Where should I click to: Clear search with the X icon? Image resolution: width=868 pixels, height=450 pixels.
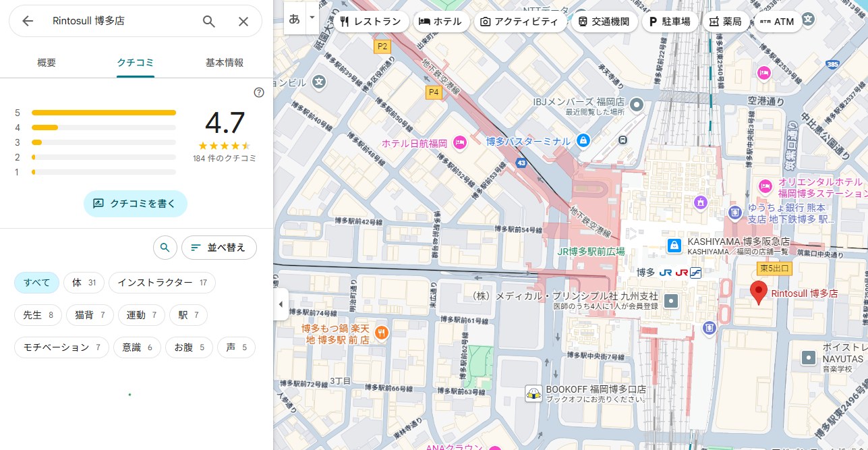pos(243,21)
